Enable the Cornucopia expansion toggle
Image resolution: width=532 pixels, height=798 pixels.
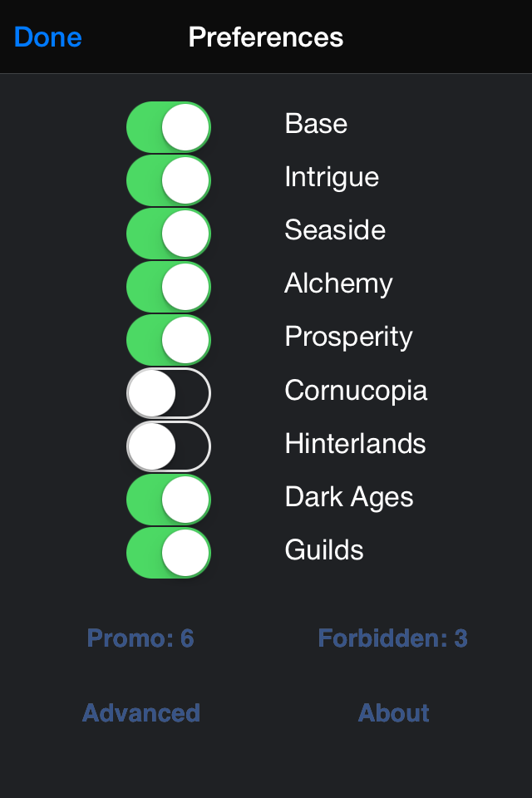(x=168, y=392)
